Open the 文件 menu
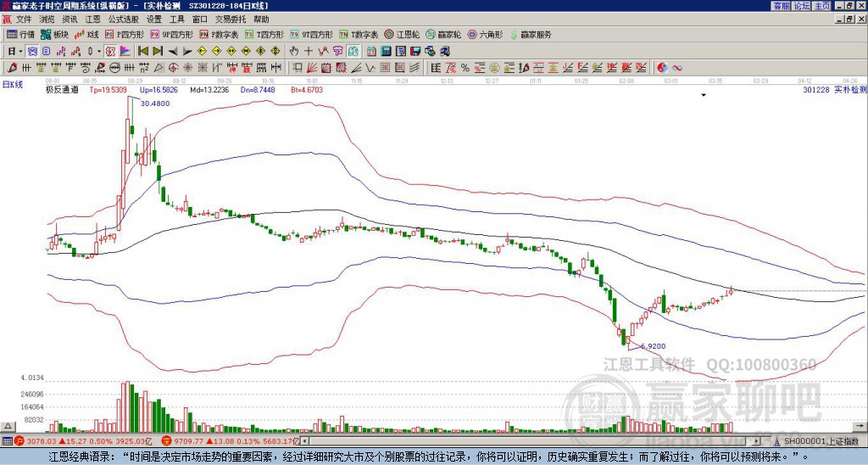This screenshot has height=465, width=868. 24,20
